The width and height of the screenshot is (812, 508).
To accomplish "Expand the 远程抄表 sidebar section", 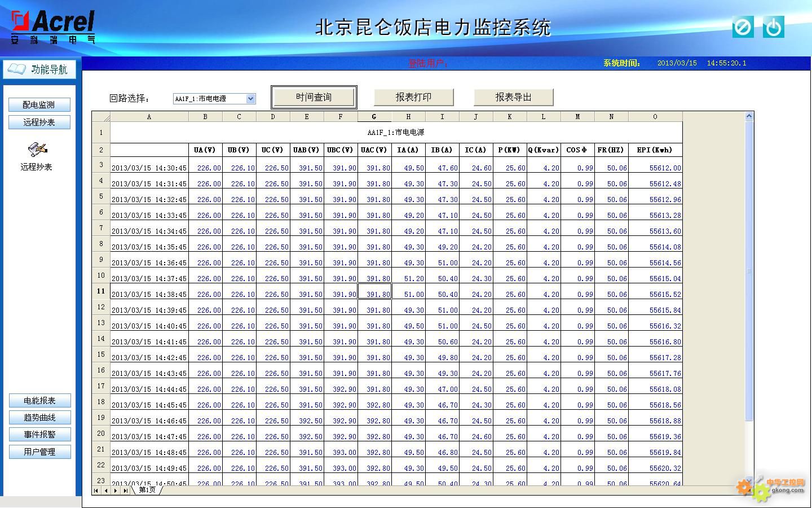I will click(39, 122).
